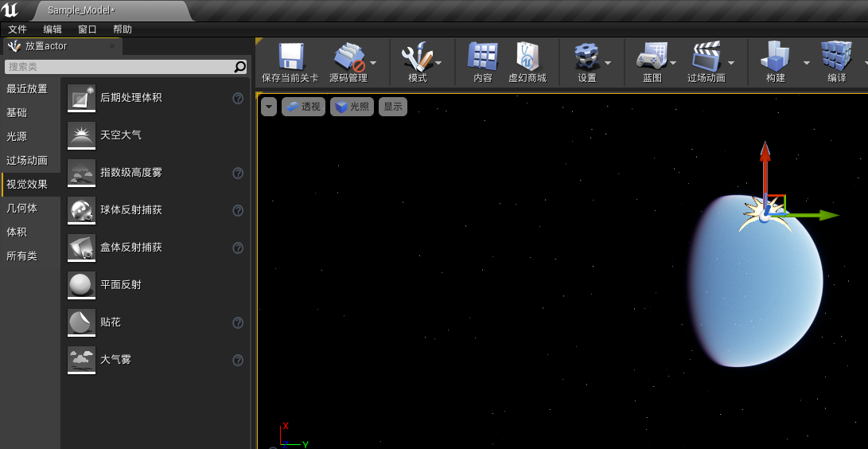Expand the Cinematics dropdown arrow
Screen dimensions: 868x449
coord(730,63)
